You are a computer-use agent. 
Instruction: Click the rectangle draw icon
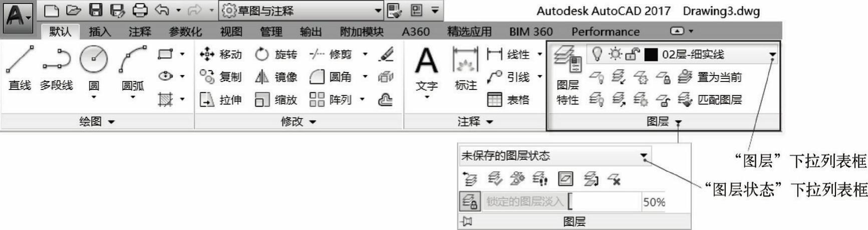point(165,53)
